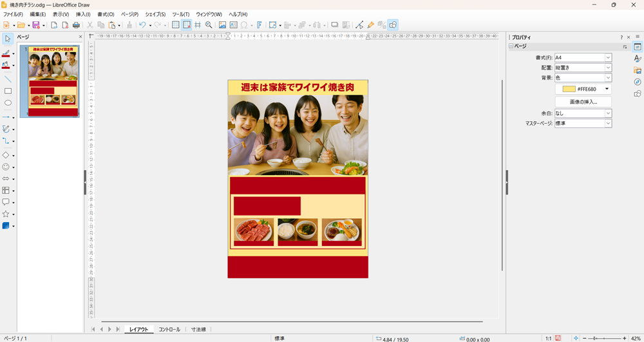The width and height of the screenshot is (644, 342).
Task: Open the Properties deck in the sidebar
Action: click(x=638, y=47)
